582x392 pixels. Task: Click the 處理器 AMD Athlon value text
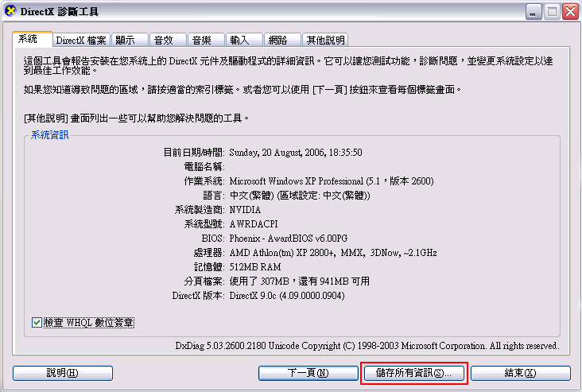(333, 253)
